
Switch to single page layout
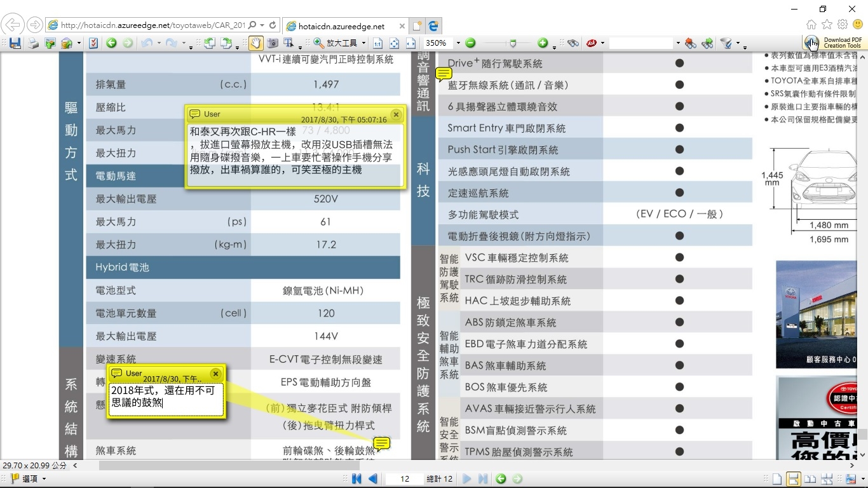pos(776,479)
